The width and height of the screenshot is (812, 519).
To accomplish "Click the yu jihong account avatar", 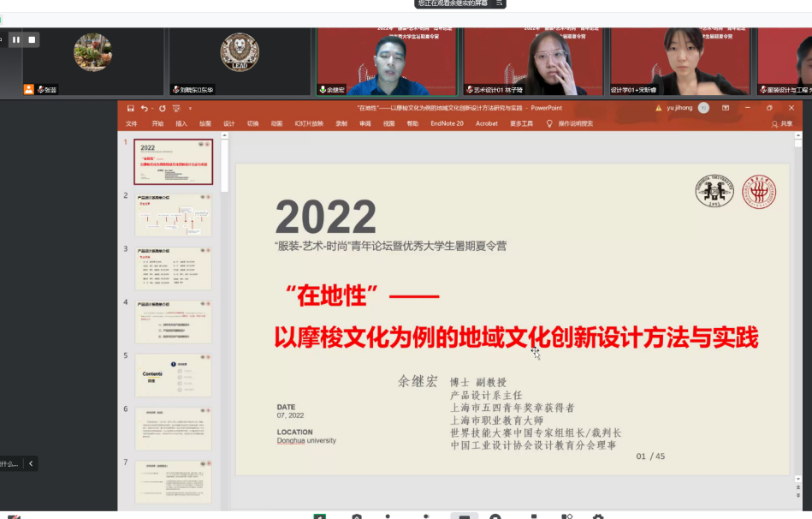I will coord(703,108).
